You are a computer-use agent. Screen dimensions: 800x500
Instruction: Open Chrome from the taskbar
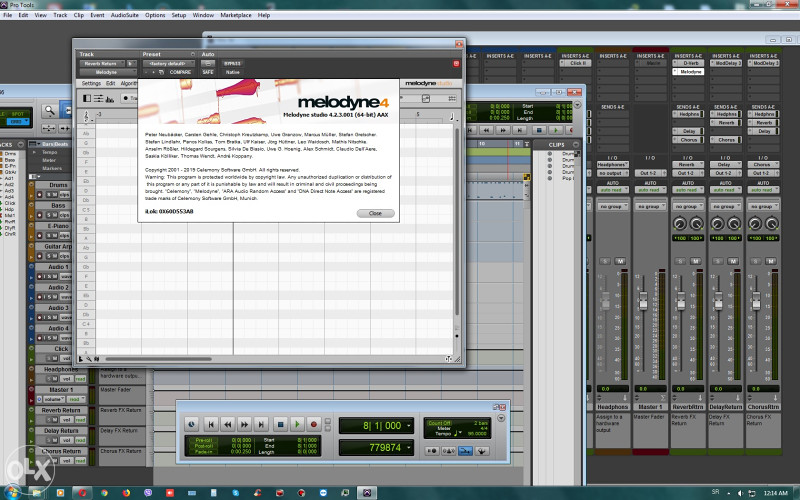[104, 493]
